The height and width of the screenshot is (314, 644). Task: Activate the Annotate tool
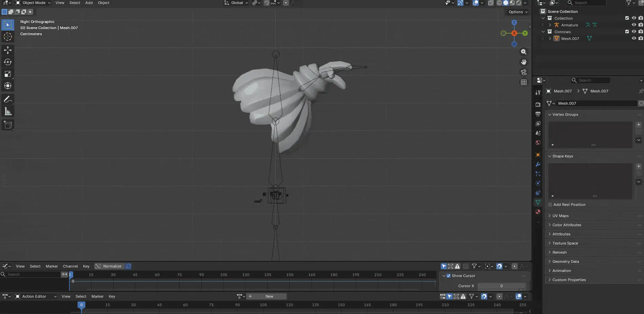coord(8,100)
